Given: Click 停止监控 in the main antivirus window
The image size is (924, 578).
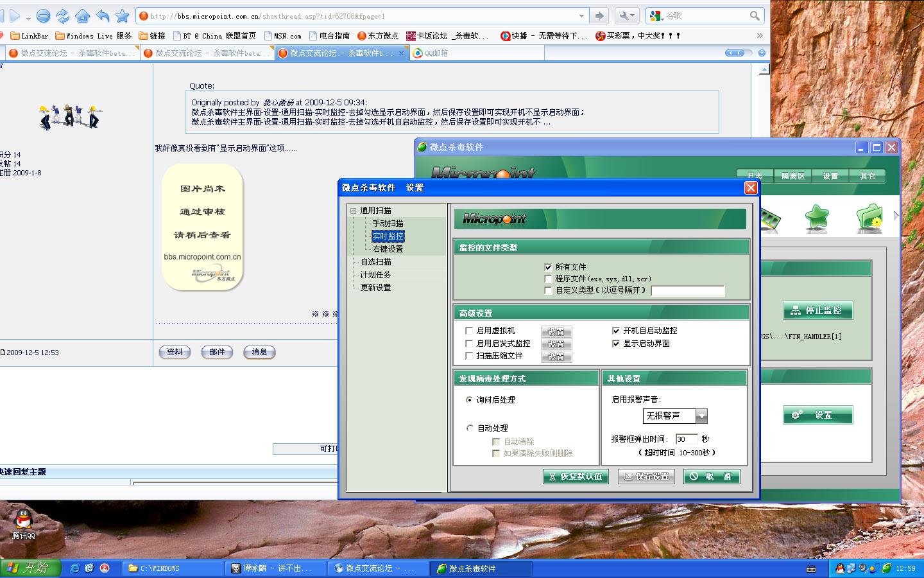Looking at the screenshot, I should click(x=817, y=310).
